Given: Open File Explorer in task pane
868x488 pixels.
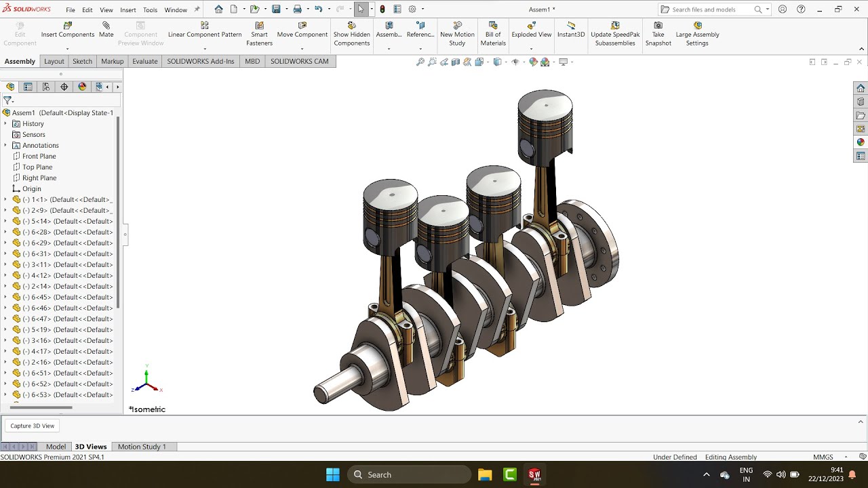Looking at the screenshot, I should (861, 115).
